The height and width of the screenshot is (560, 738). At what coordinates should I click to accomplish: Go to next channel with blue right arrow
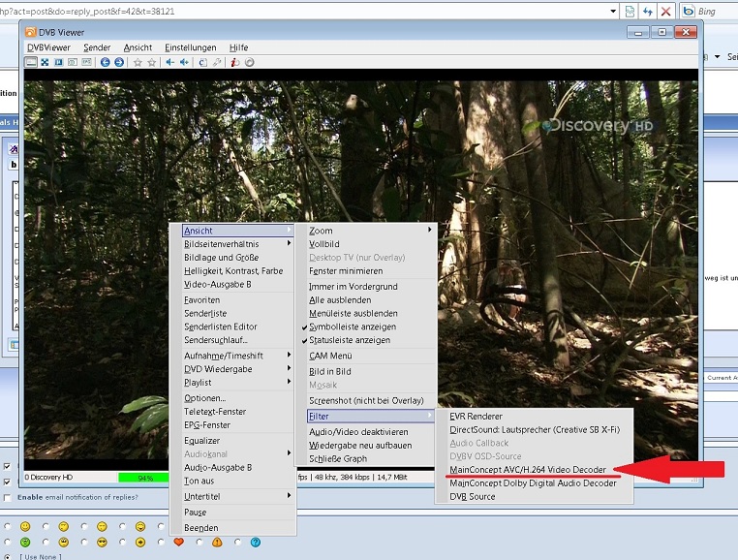pos(119,62)
